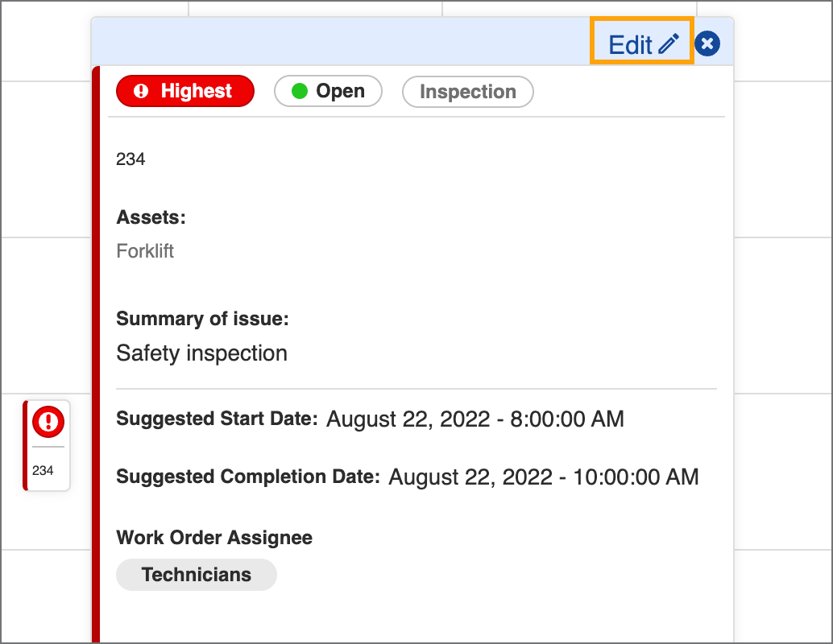Screen dimensions: 833x644
Task: Click the Edit button
Action: [x=641, y=43]
